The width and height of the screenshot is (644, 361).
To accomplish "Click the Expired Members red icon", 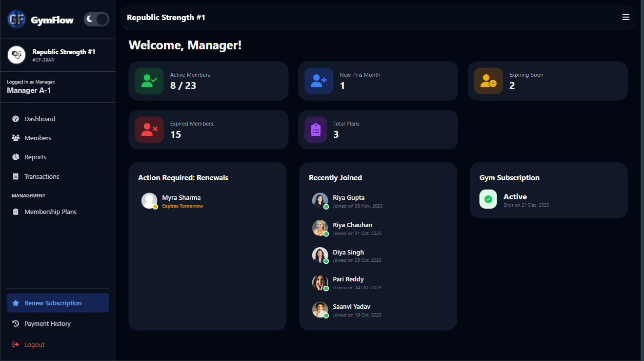I will 149,130.
